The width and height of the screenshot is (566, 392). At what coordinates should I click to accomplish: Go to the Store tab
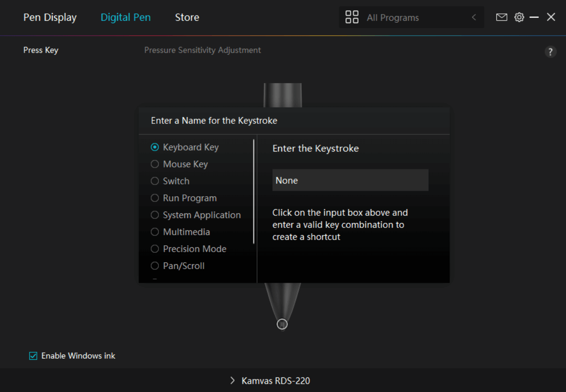(x=187, y=17)
